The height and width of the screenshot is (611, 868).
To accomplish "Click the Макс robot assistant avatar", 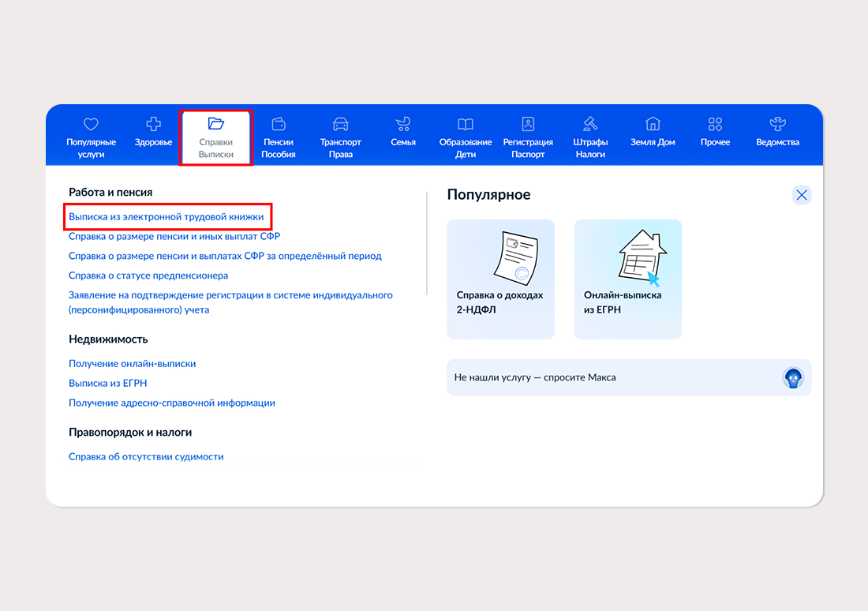I will [x=793, y=378].
